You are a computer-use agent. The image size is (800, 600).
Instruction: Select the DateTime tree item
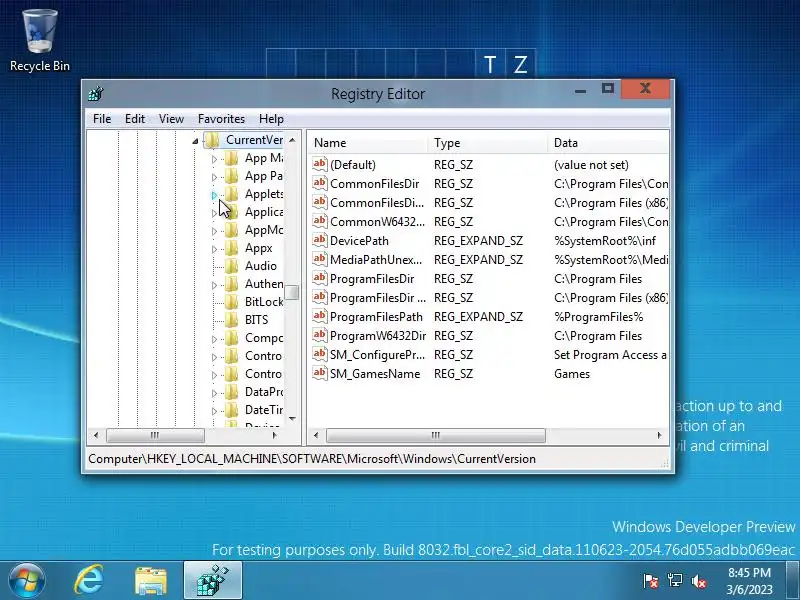point(263,410)
